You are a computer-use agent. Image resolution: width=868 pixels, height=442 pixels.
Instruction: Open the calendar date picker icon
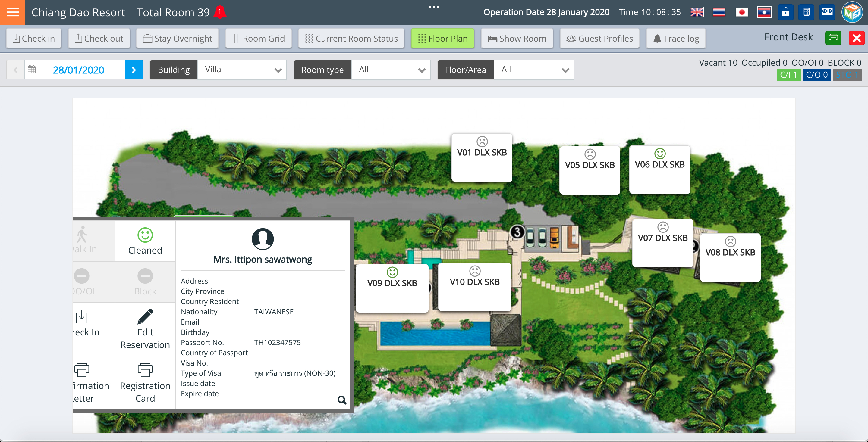(x=32, y=70)
